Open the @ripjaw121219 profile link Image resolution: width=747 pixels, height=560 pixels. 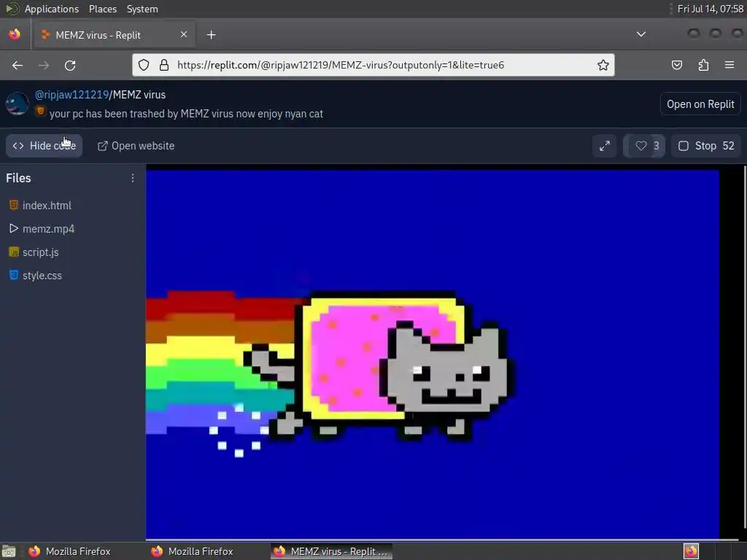(71, 95)
